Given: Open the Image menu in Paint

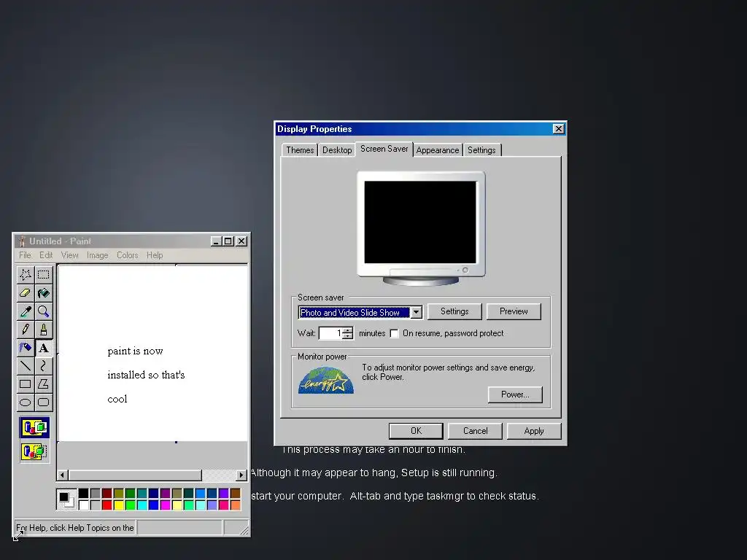Looking at the screenshot, I should [x=97, y=255].
